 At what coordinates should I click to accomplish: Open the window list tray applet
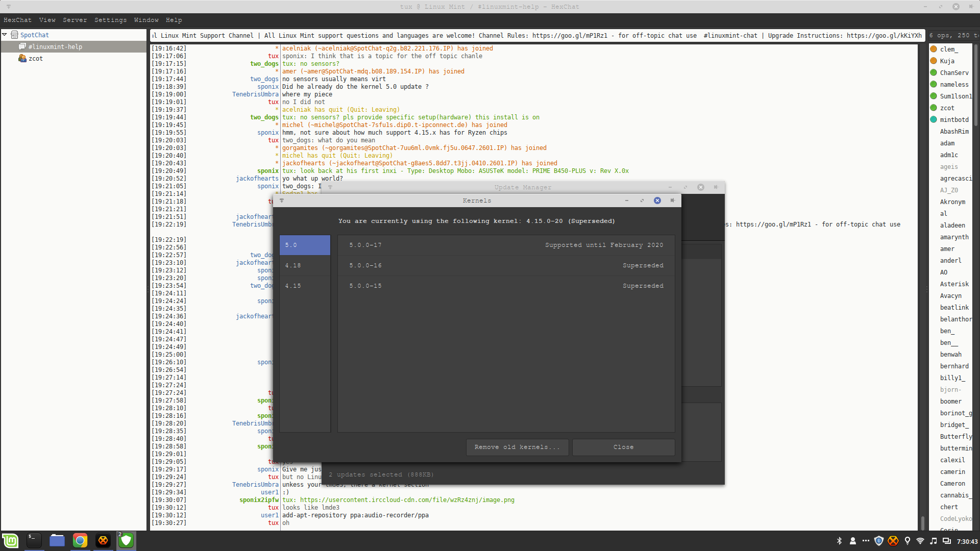(x=947, y=541)
